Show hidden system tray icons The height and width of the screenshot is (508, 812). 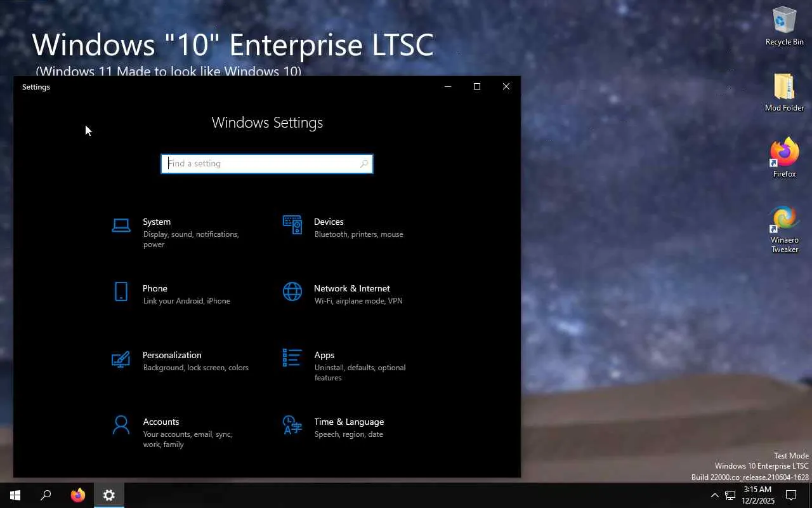714,495
